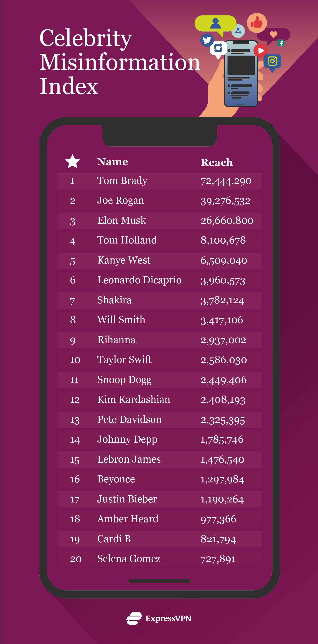Click the ExpressVPN brand text
The width and height of the screenshot is (318, 644).
168,619
